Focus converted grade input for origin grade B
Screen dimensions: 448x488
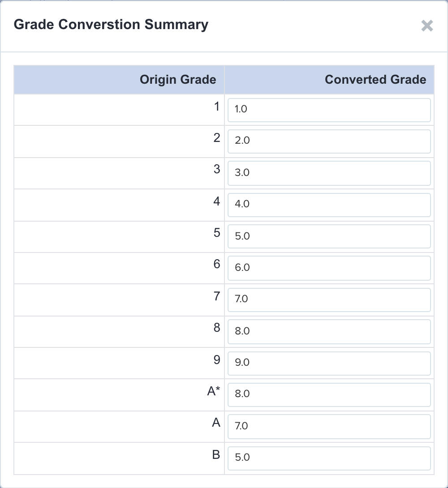[329, 458]
